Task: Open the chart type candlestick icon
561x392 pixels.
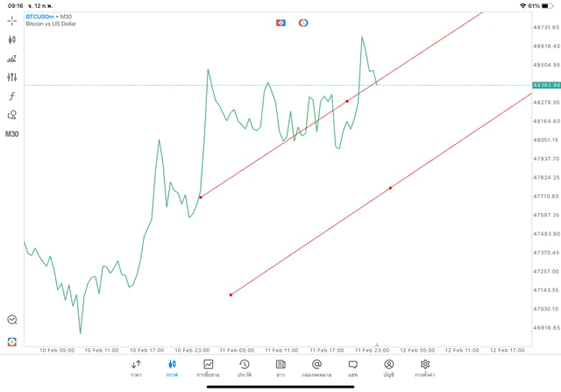Action: click(x=12, y=39)
